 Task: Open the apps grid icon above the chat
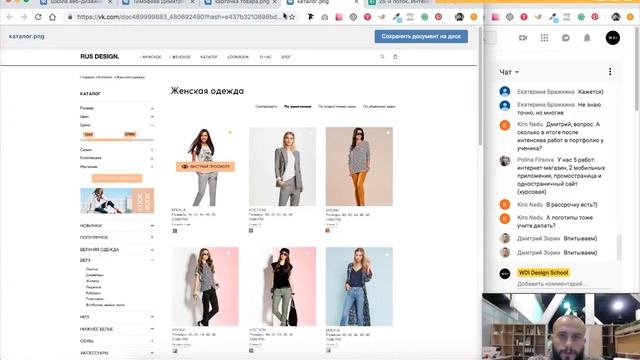pyautogui.click(x=544, y=38)
